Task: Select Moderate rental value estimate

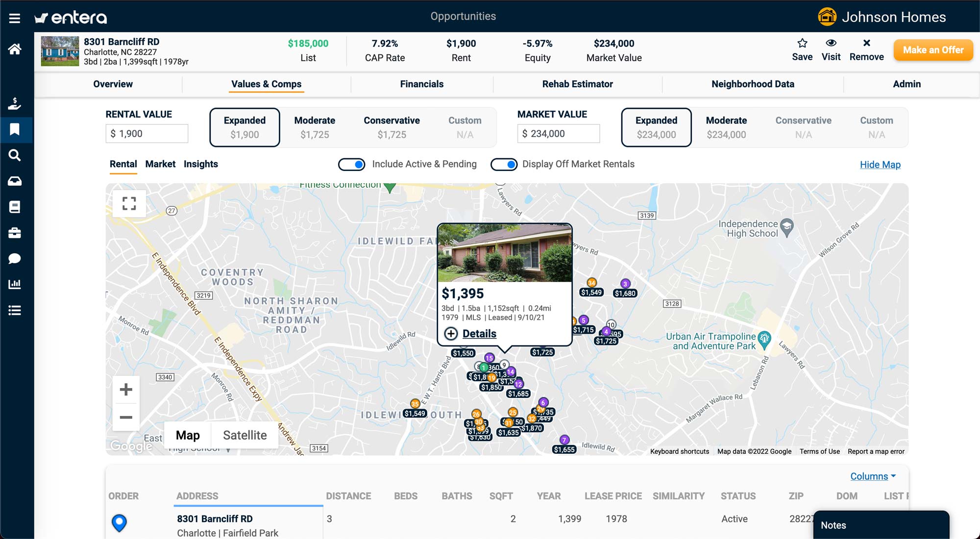Action: click(x=315, y=127)
